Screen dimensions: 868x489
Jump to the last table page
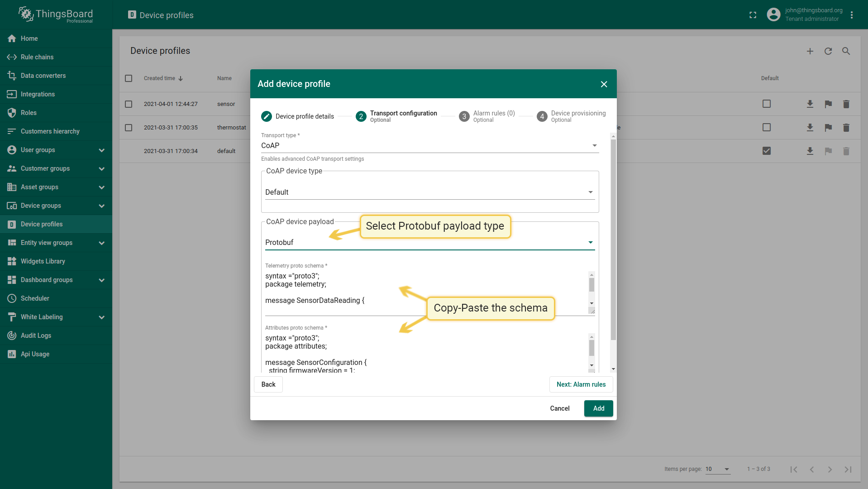coord(848,470)
